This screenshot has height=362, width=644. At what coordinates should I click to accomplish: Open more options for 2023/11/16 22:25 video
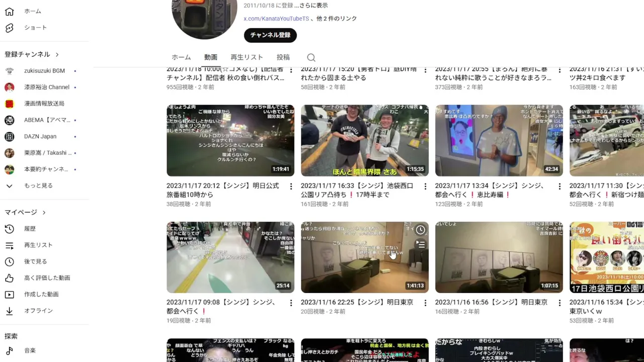tap(425, 303)
